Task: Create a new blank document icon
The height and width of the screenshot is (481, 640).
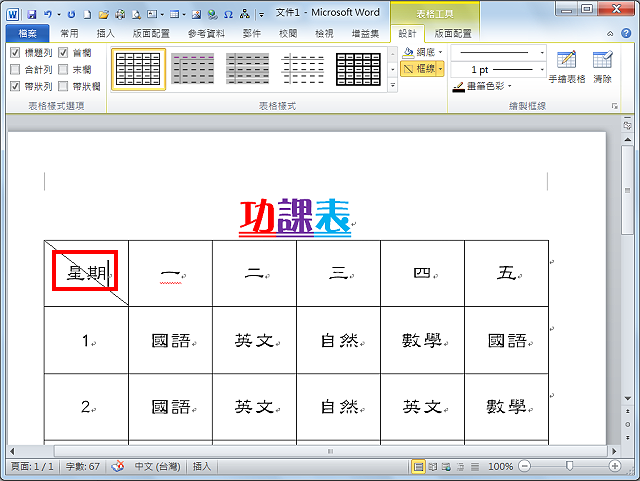Action: pos(87,15)
